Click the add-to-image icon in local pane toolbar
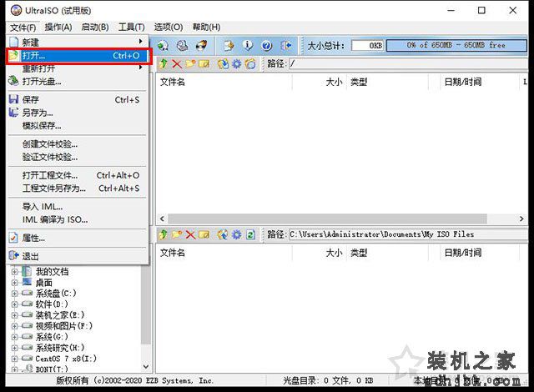This screenshot has width=534, height=392. (x=223, y=234)
